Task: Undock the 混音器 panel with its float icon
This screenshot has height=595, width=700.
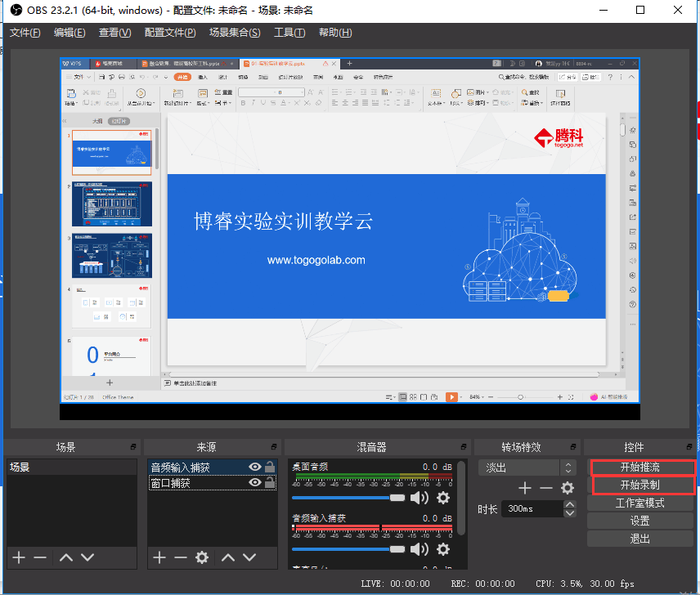Action: [x=464, y=447]
